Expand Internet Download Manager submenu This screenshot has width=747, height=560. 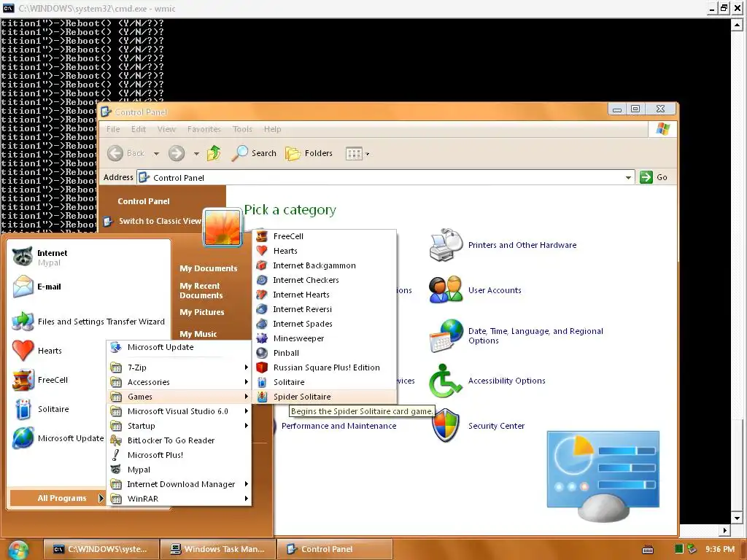coord(179,484)
